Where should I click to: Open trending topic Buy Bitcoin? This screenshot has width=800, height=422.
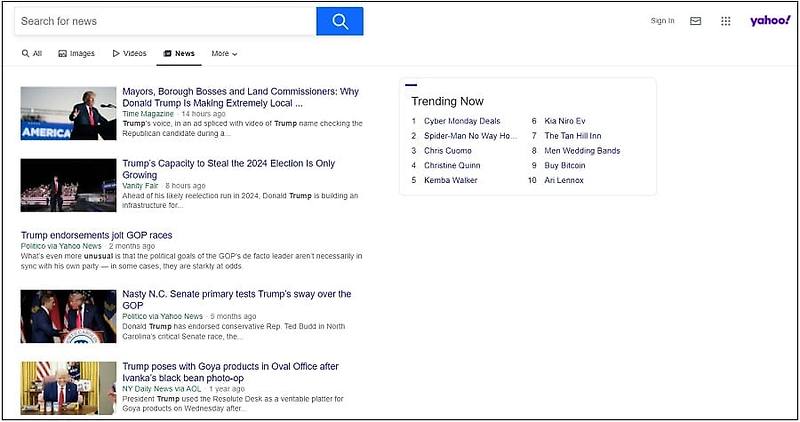pos(565,165)
